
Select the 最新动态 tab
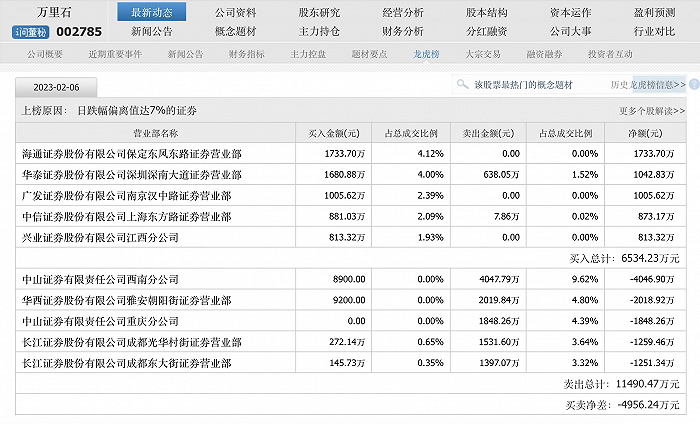(x=152, y=12)
